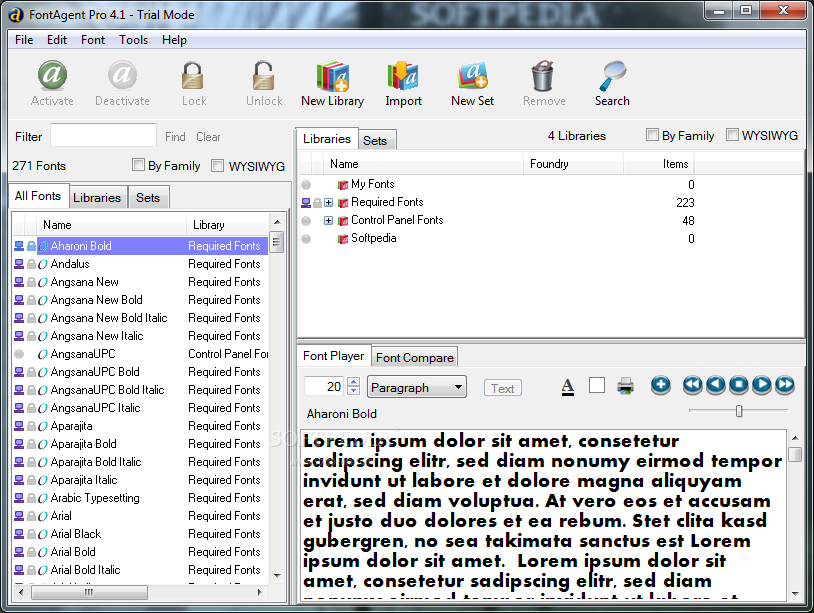Image resolution: width=814 pixels, height=613 pixels.
Task: Click the Remove trash icon
Action: pyautogui.click(x=543, y=76)
